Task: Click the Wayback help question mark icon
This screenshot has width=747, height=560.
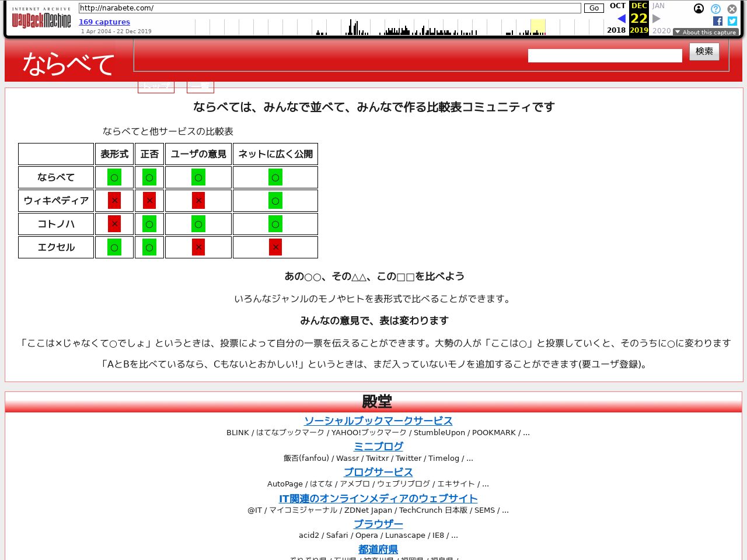Action: point(715,9)
